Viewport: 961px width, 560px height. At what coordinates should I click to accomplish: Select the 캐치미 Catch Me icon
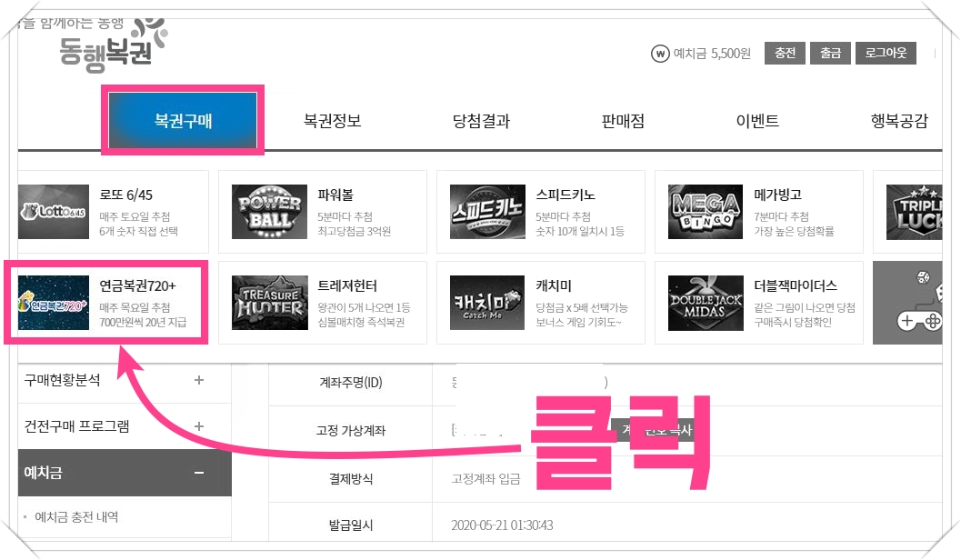tap(487, 302)
